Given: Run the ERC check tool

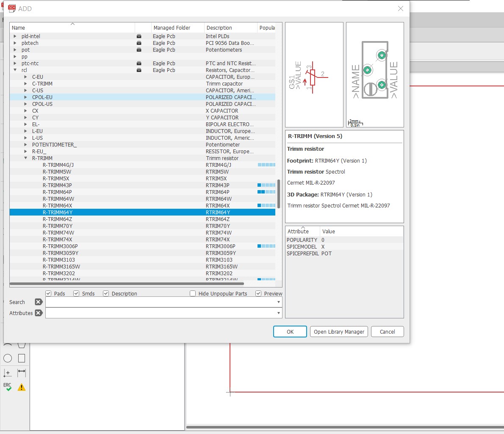Looking at the screenshot, I should tap(8, 387).
